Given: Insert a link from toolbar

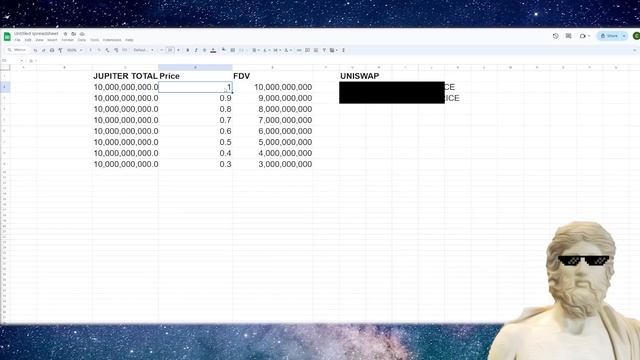Looking at the screenshot, I should point(299,50).
